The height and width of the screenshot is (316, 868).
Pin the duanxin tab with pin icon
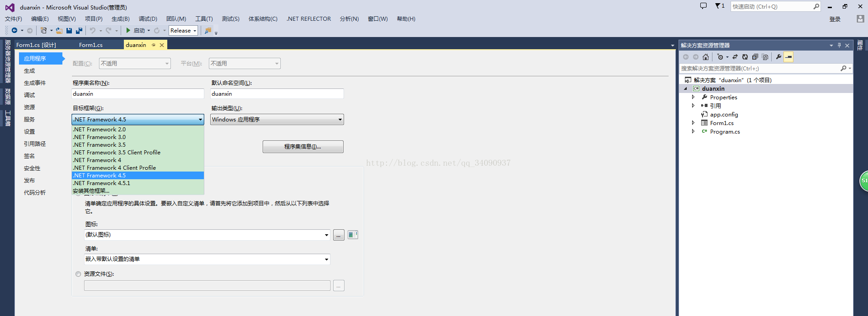tap(154, 45)
